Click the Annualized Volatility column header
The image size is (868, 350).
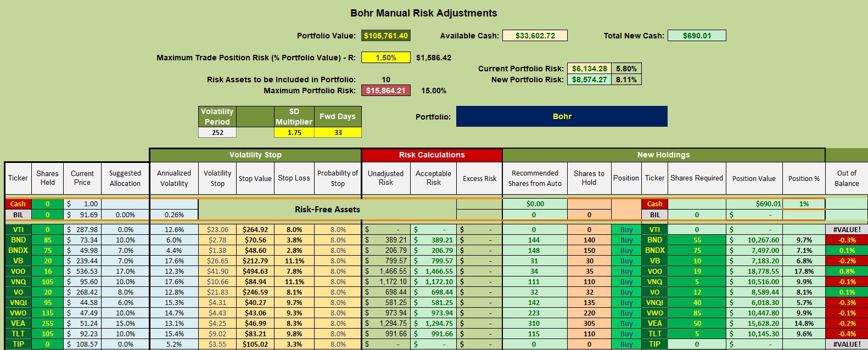point(174,178)
